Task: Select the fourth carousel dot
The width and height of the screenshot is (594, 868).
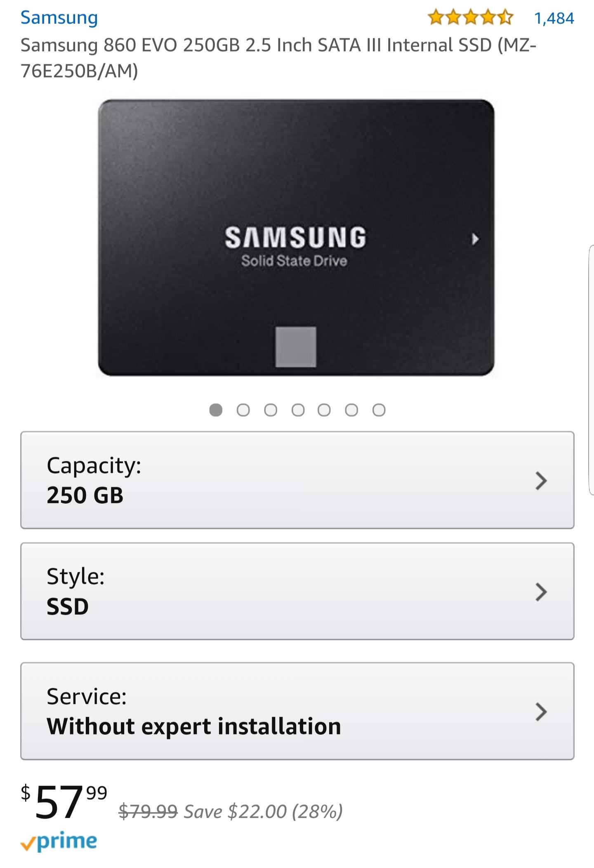Action: (297, 410)
